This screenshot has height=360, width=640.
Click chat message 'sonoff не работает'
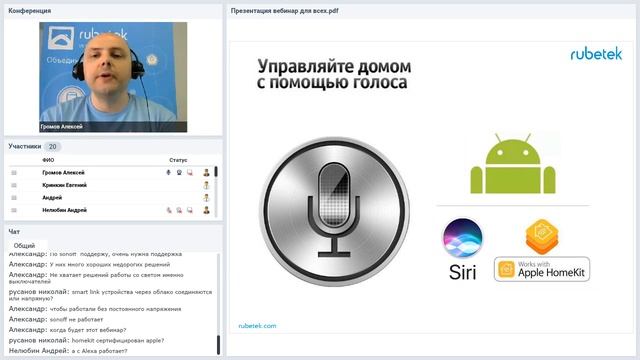coord(76,320)
